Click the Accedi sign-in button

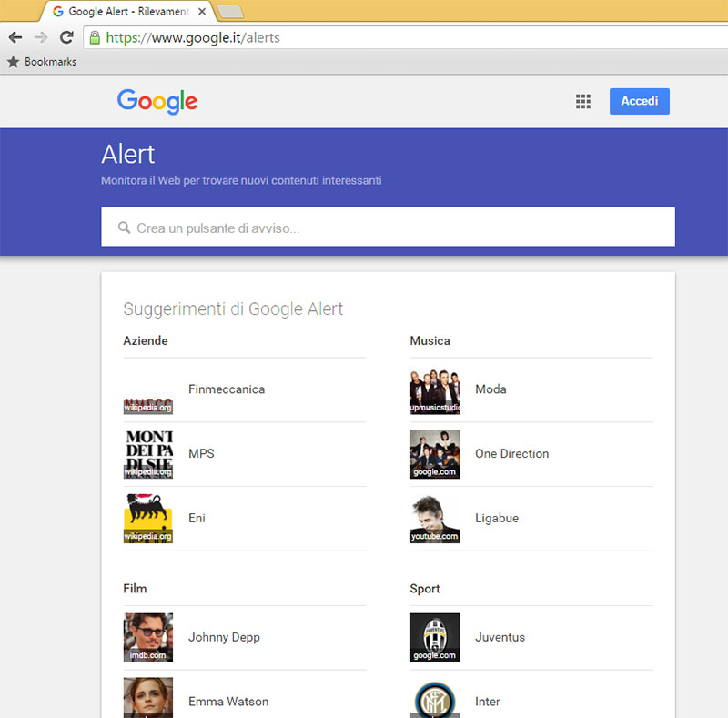(640, 101)
